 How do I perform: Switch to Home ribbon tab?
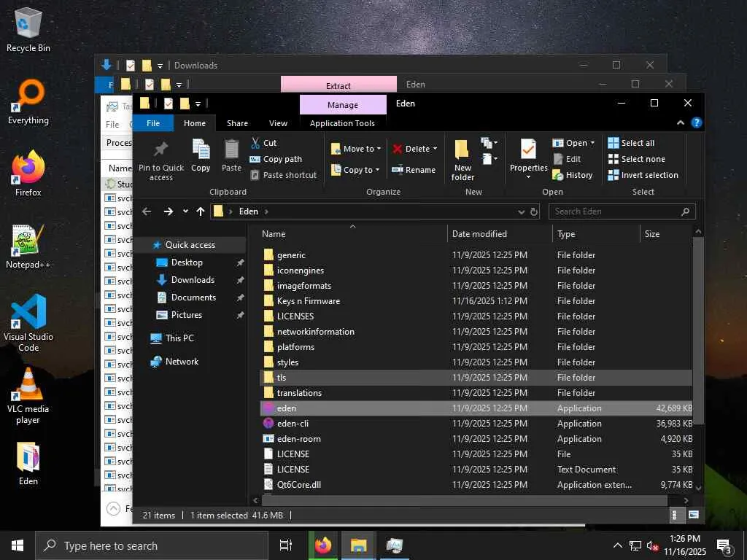[195, 122]
